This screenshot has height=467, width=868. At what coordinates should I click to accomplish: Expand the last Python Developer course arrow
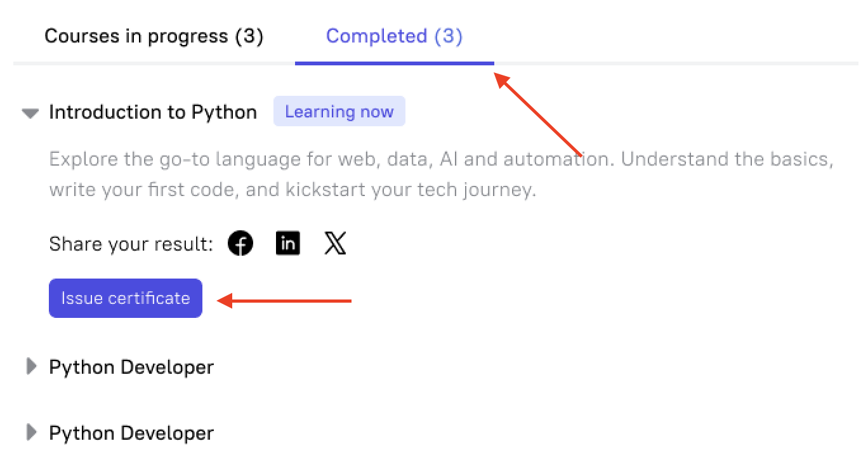31,433
